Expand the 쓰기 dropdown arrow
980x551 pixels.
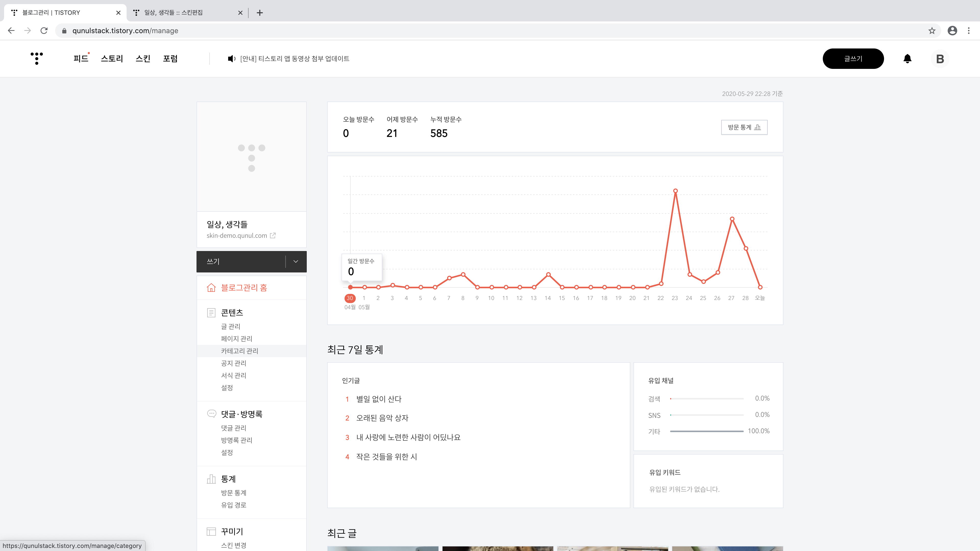296,262
